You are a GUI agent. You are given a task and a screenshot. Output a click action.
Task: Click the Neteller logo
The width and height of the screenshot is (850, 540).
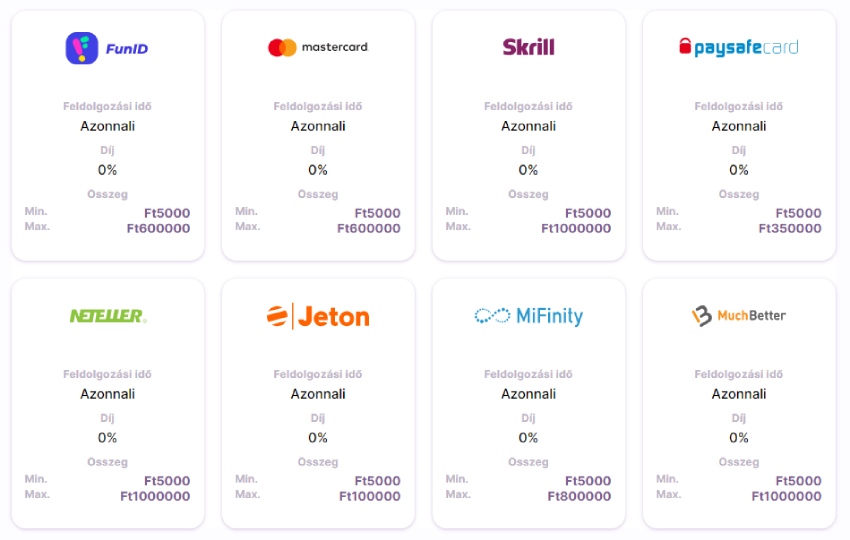pyautogui.click(x=107, y=316)
